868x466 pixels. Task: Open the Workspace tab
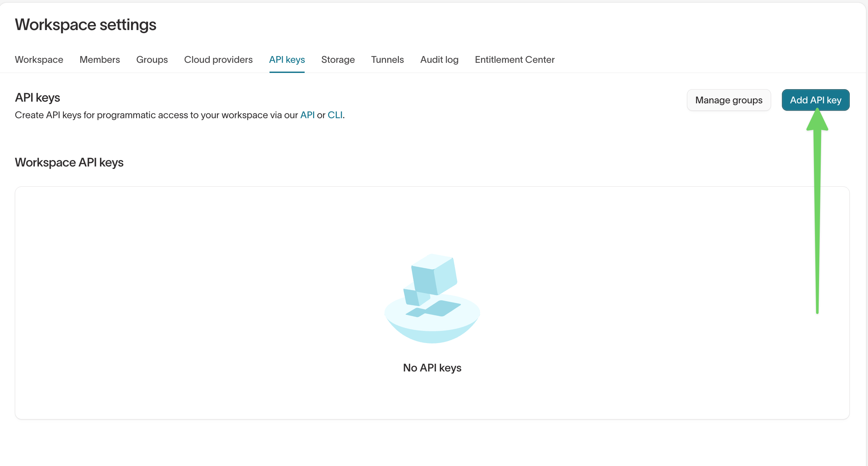(x=39, y=59)
